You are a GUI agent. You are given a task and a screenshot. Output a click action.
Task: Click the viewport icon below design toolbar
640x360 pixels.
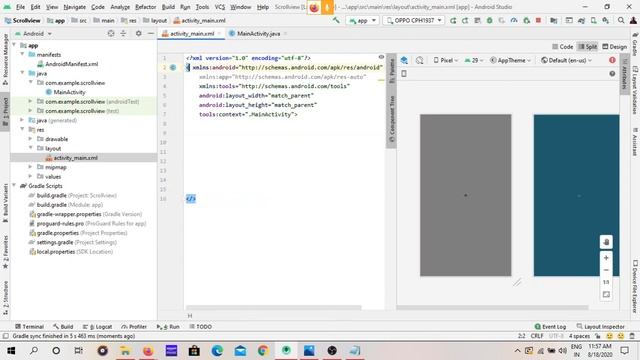pos(404,73)
